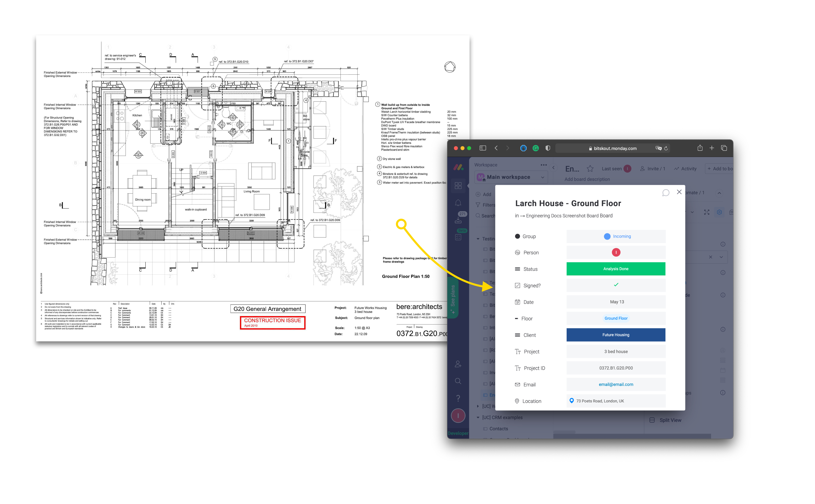Click the Grammarly extension icon
The height and width of the screenshot is (504, 815).
pyautogui.click(x=535, y=148)
